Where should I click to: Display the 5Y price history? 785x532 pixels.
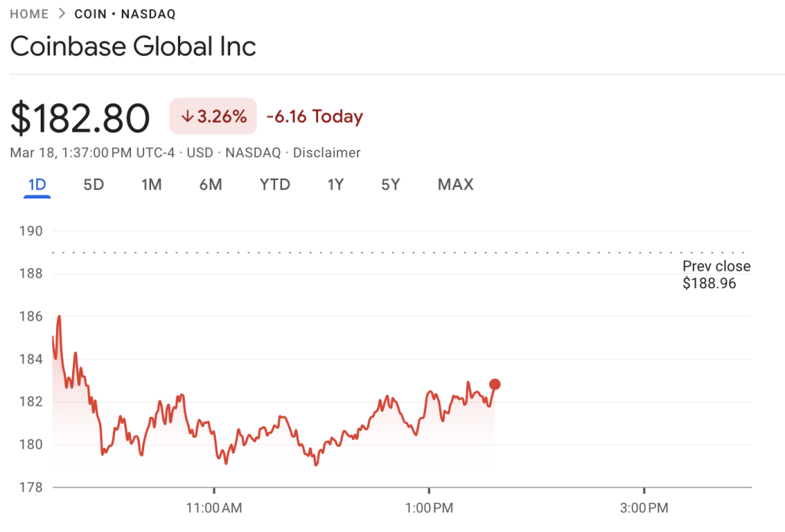(390, 185)
